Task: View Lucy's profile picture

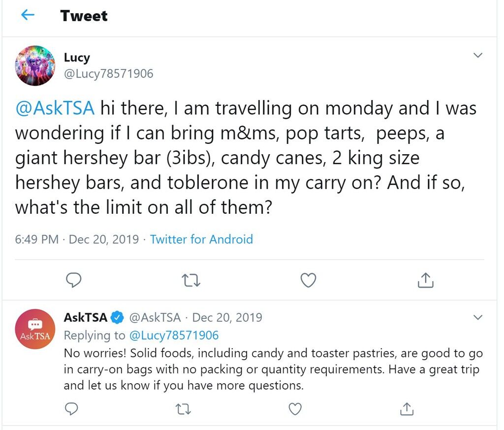Action: click(x=35, y=66)
